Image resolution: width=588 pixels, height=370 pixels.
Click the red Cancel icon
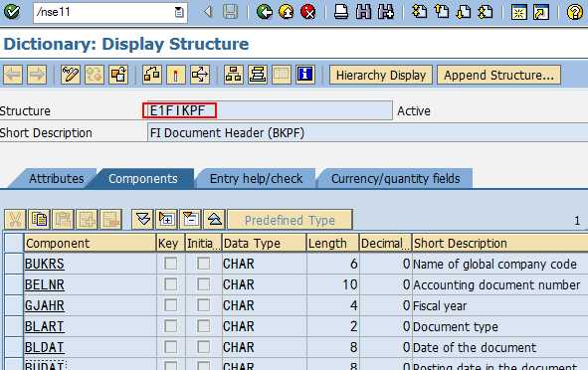click(308, 12)
